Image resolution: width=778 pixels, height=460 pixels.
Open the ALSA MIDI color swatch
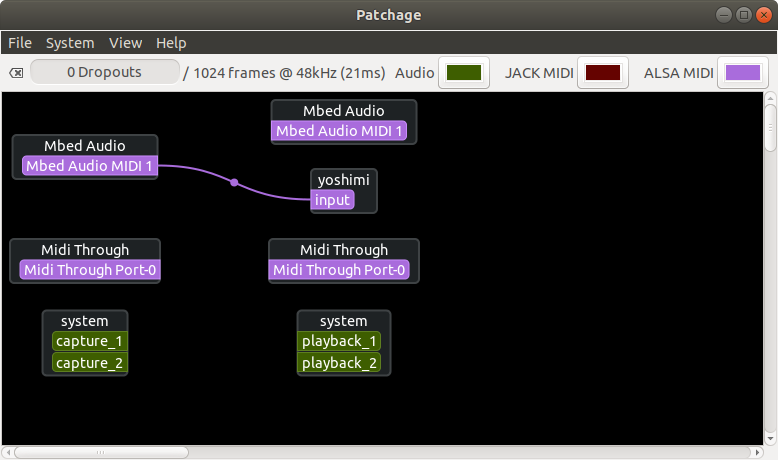(x=743, y=73)
